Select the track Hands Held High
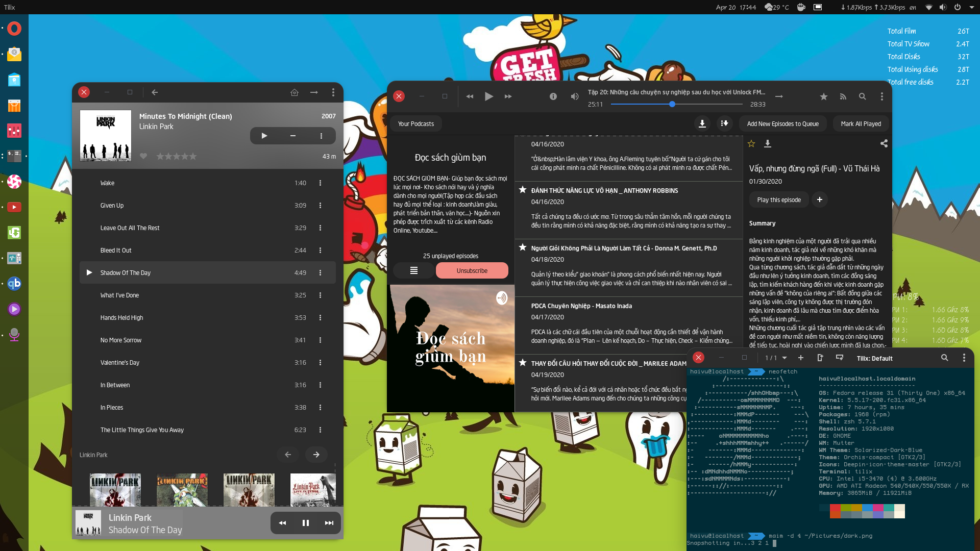The width and height of the screenshot is (980, 551). point(208,318)
